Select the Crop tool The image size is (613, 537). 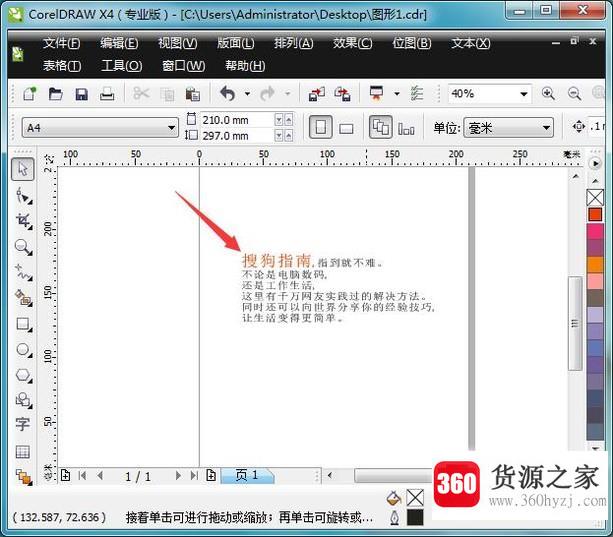(23, 221)
